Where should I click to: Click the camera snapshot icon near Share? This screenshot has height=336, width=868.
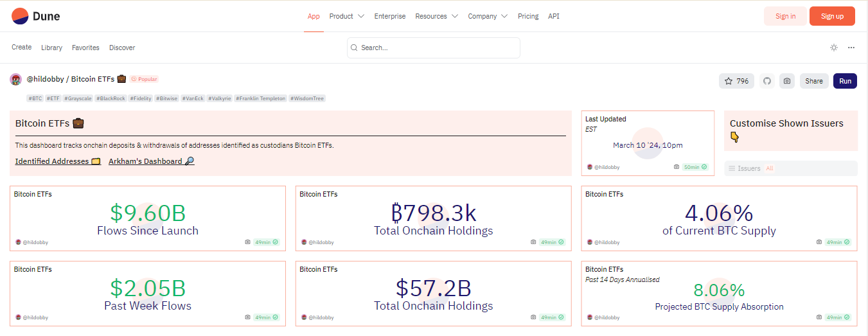coord(787,81)
